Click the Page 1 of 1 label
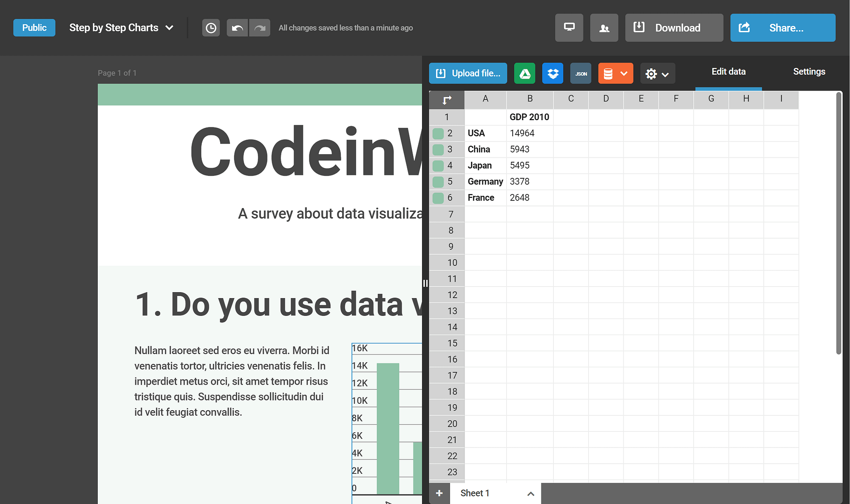 (117, 73)
